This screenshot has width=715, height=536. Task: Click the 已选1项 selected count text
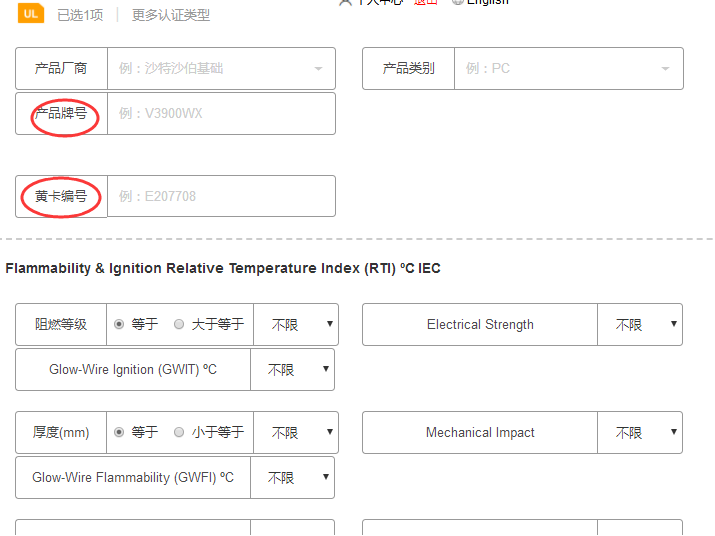[80, 15]
